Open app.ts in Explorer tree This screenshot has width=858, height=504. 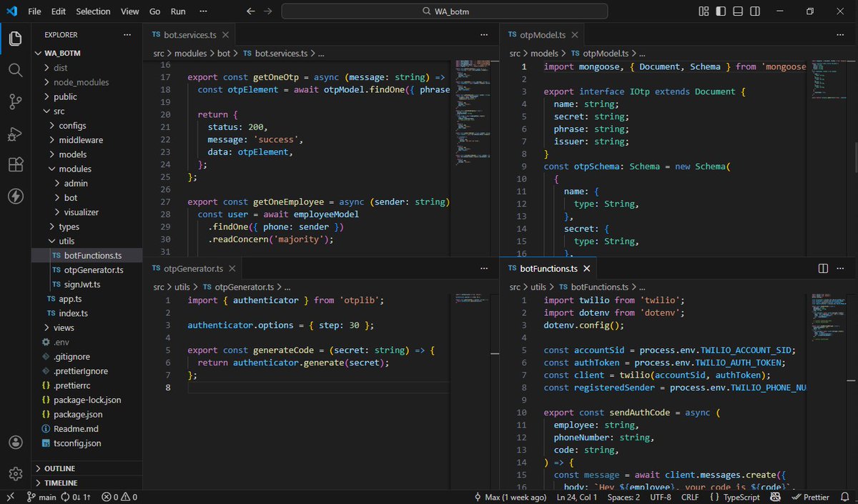[87, 299]
